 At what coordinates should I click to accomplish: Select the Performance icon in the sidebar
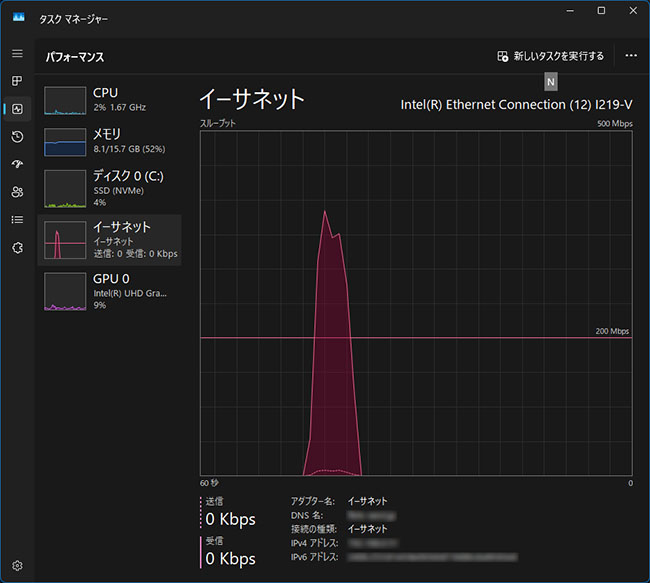pos(17,109)
